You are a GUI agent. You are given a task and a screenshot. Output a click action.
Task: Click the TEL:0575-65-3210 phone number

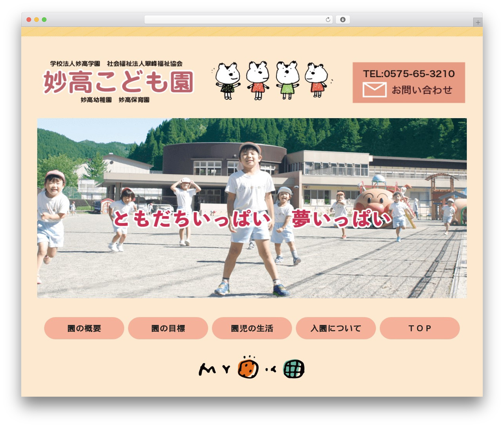tap(409, 74)
